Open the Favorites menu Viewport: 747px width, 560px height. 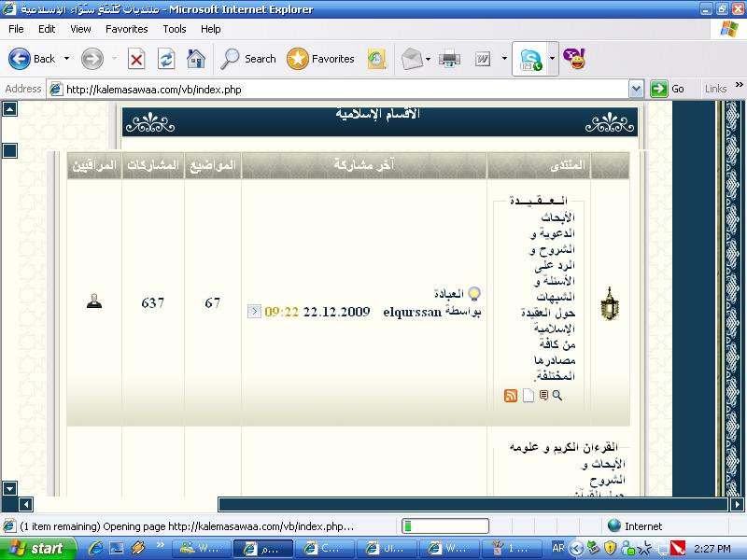point(126,29)
